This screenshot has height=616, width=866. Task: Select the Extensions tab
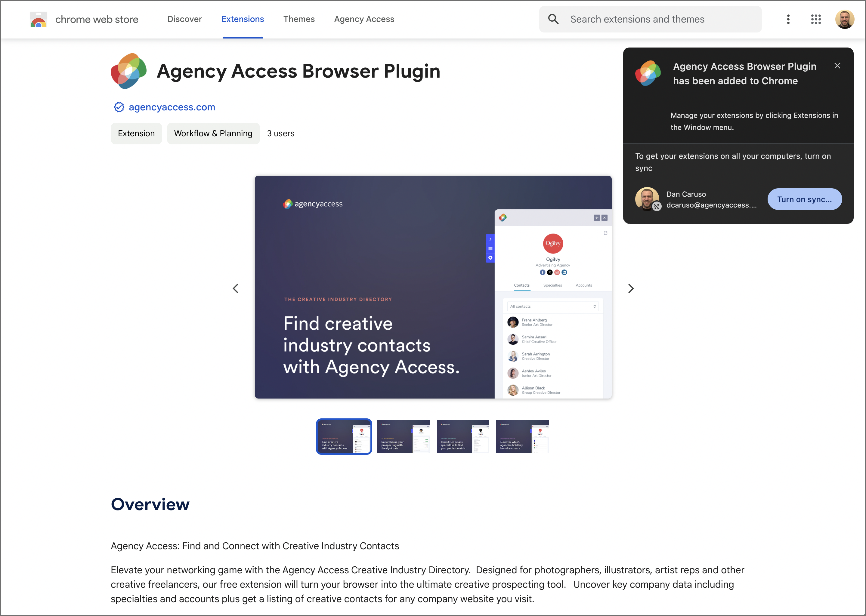click(243, 19)
